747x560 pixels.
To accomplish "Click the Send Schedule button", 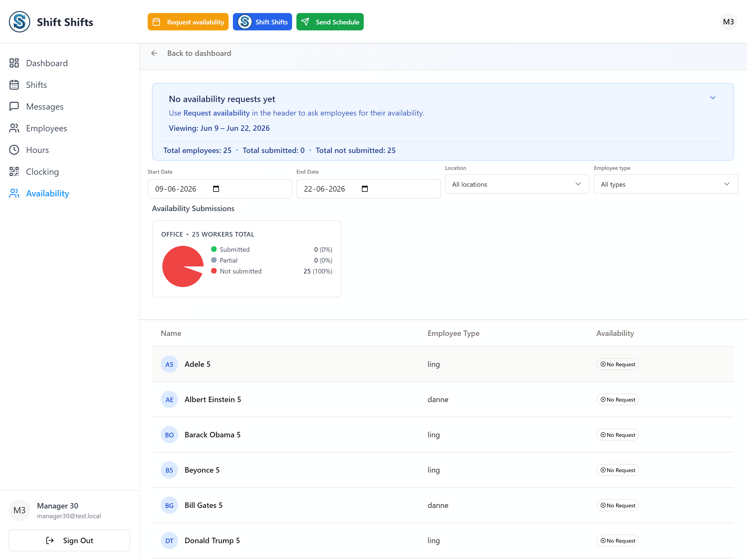I will [x=330, y=22].
